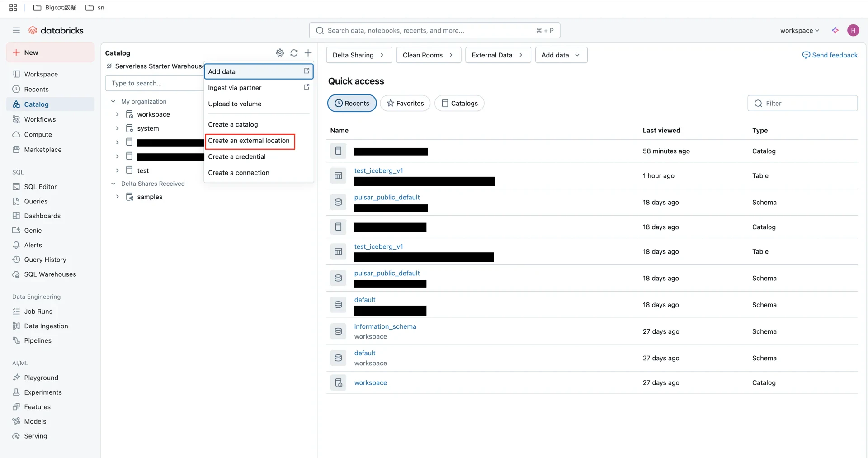The height and width of the screenshot is (458, 868).
Task: Click the main search bar
Action: pos(434,30)
